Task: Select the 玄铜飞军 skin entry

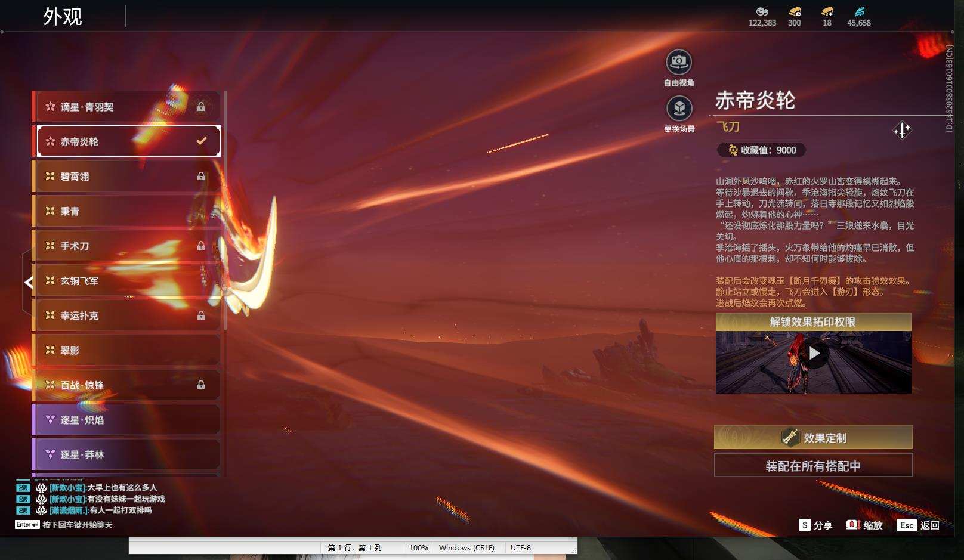Action: [x=126, y=280]
